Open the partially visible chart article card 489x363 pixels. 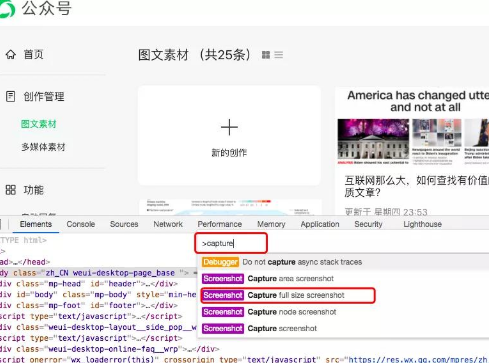[x=229, y=207]
